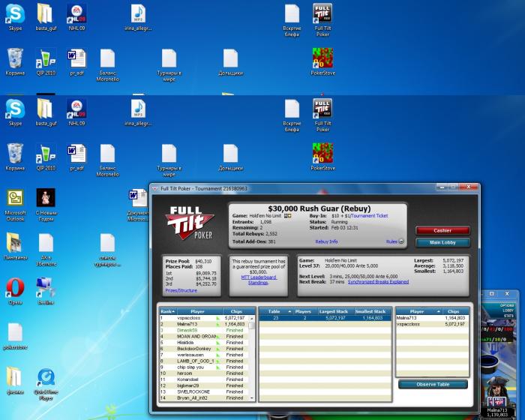Open the Tournament Ticket link
The image size is (525, 420).
pos(370,216)
